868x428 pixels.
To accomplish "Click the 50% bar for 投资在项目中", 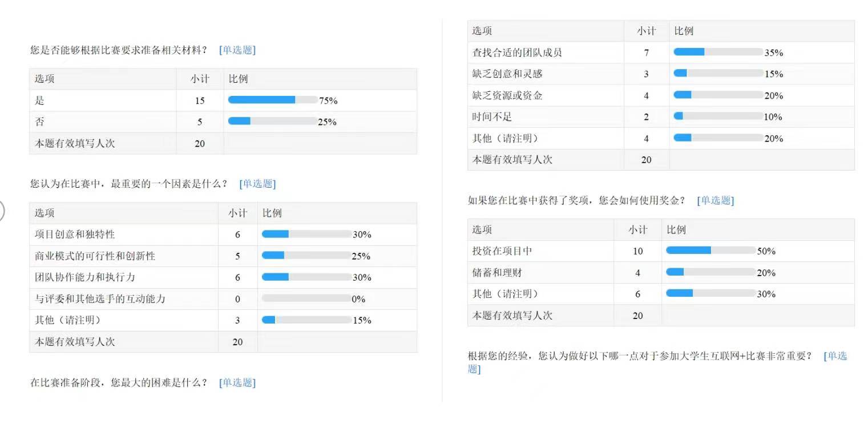I will coord(710,251).
